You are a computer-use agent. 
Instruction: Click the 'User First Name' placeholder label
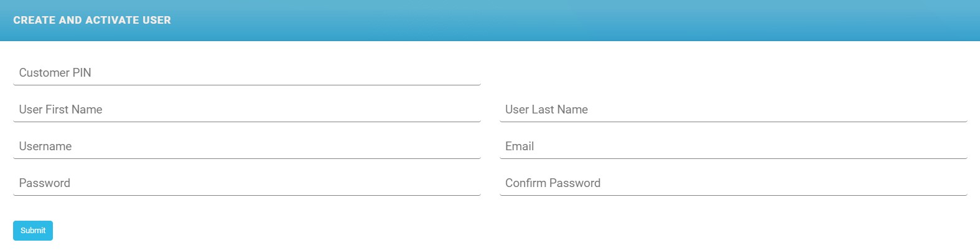(x=60, y=110)
